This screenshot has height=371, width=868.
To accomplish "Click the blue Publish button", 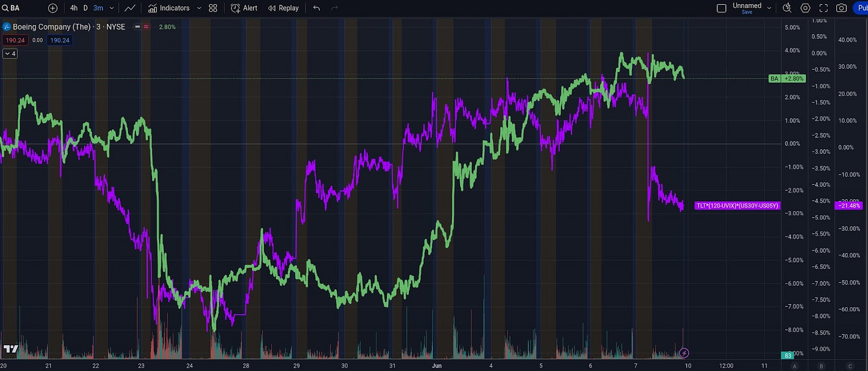I will point(861,8).
